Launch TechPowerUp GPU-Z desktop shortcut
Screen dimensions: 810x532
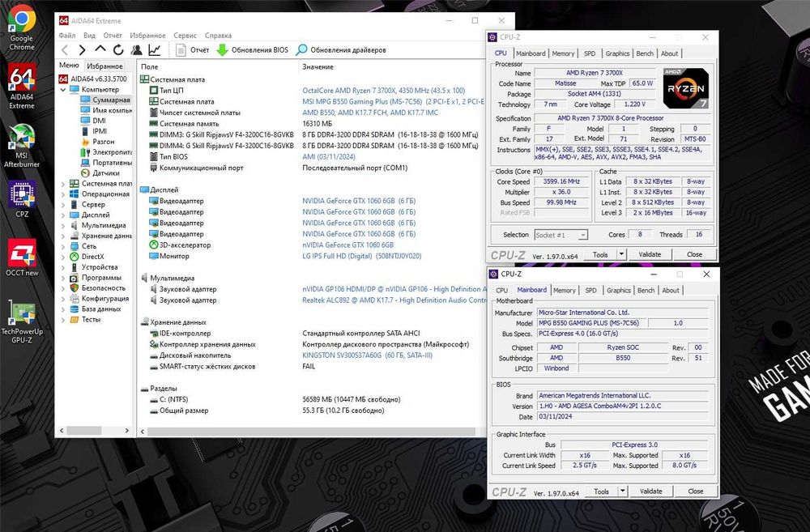(x=22, y=321)
